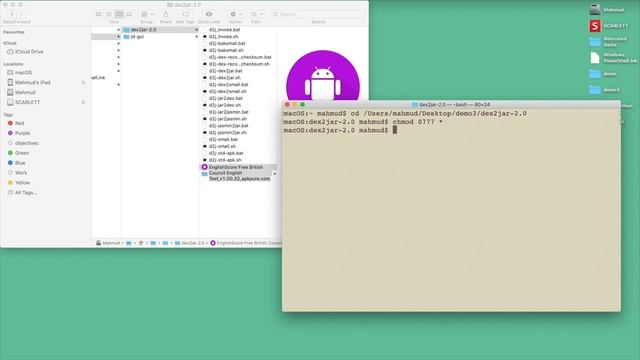
Task: Click the Terminal title bar dex2jar-2.0 — -bash
Action: [451, 105]
